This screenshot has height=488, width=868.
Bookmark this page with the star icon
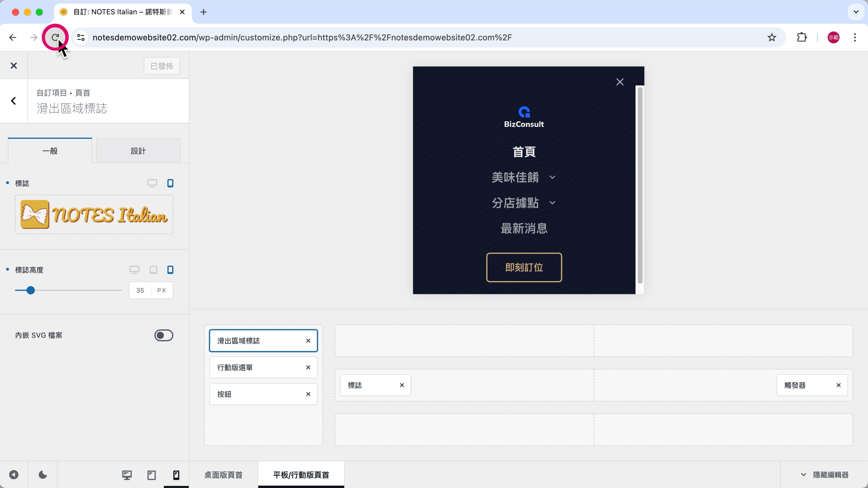pos(772,37)
